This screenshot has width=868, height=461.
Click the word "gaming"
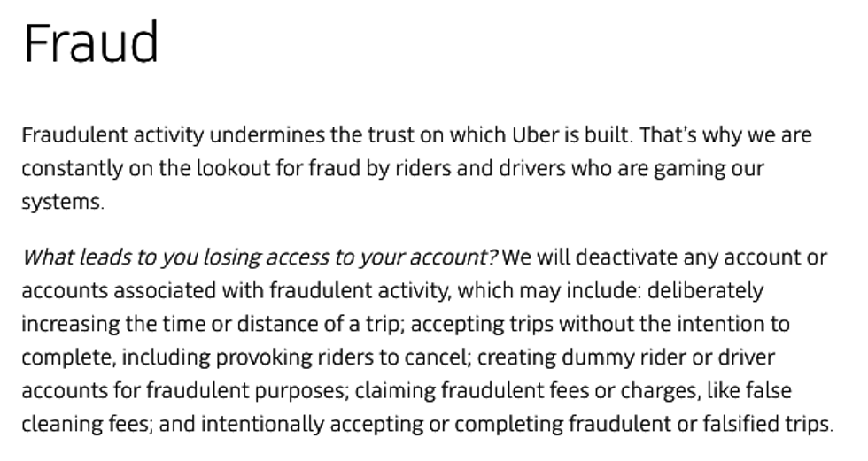(x=687, y=168)
